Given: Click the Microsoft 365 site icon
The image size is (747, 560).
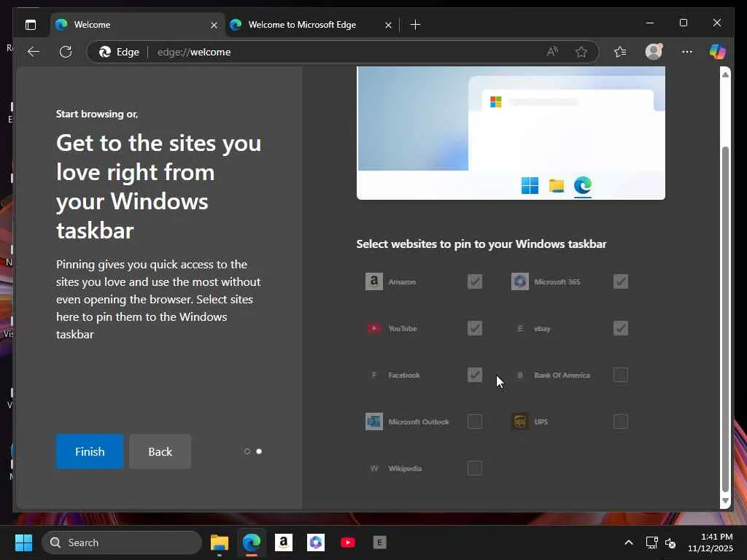Looking at the screenshot, I should pos(519,281).
